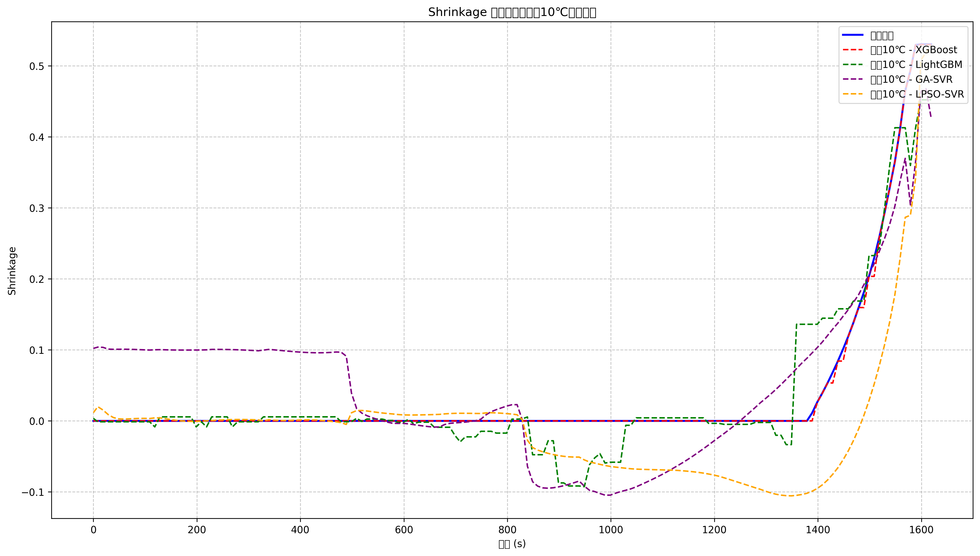Viewport: 980px width, 556px height.
Task: Click the Shrinkage chart title
Action: (512, 12)
